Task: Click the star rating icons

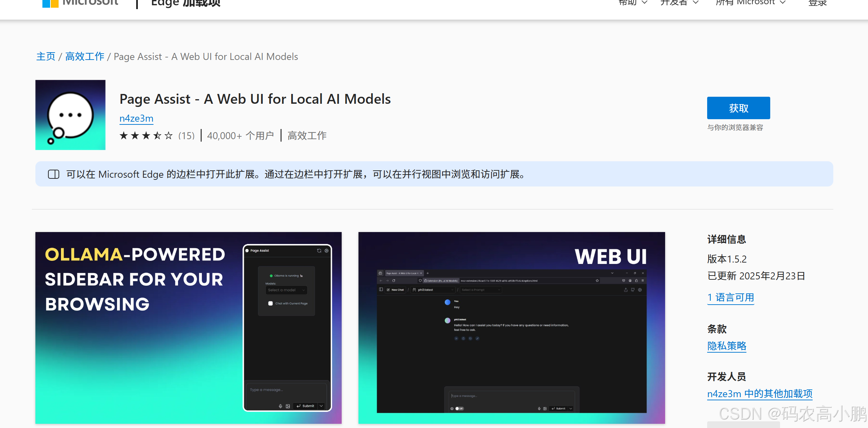Action: 146,136
